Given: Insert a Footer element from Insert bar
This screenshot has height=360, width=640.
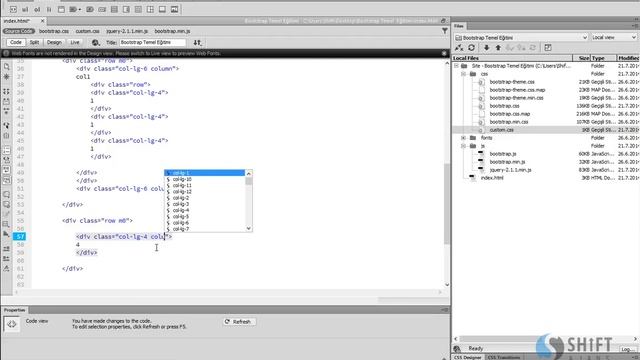Looking at the screenshot, I should (x=162, y=9).
